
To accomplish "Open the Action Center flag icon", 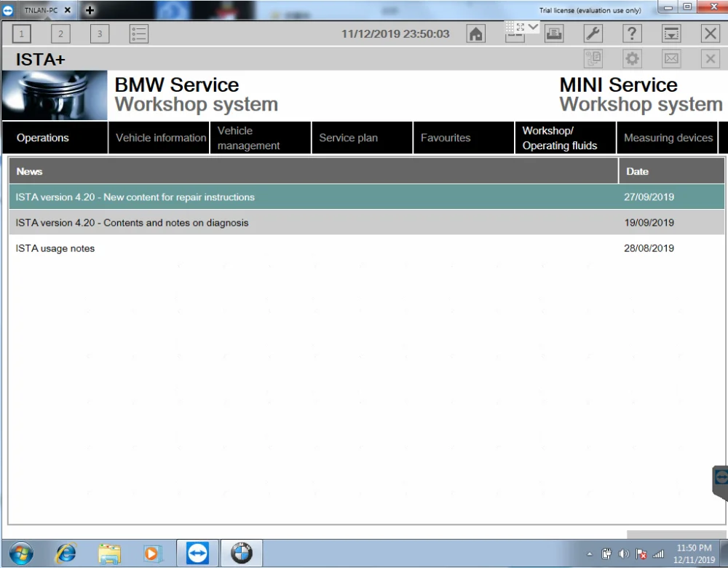I will tap(641, 553).
